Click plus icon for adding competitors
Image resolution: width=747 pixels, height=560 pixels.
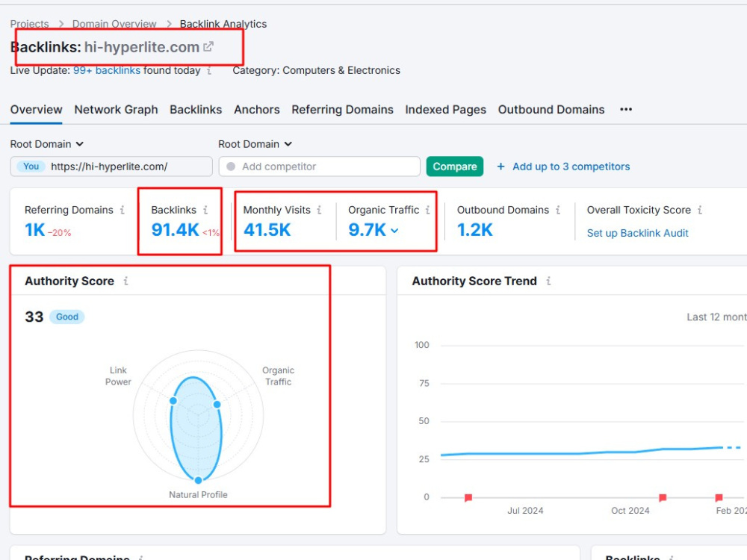(500, 167)
